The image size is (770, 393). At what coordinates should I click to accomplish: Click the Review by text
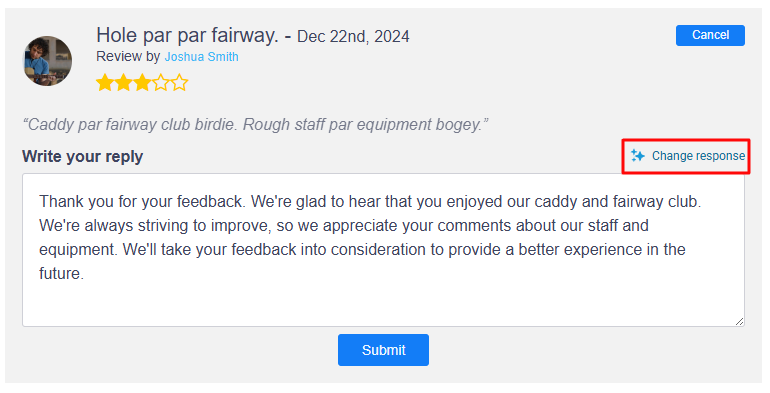pyautogui.click(x=128, y=57)
